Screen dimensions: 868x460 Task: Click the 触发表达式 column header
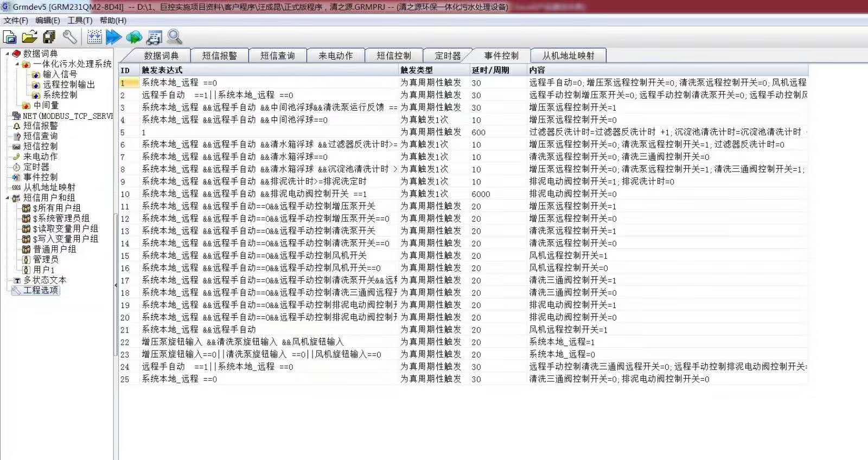tap(270, 71)
